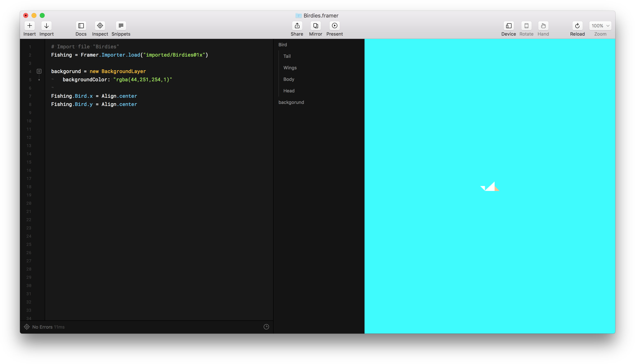Image resolution: width=635 pixels, height=364 pixels.
Task: Click the Mirror icon
Action: (x=316, y=26)
